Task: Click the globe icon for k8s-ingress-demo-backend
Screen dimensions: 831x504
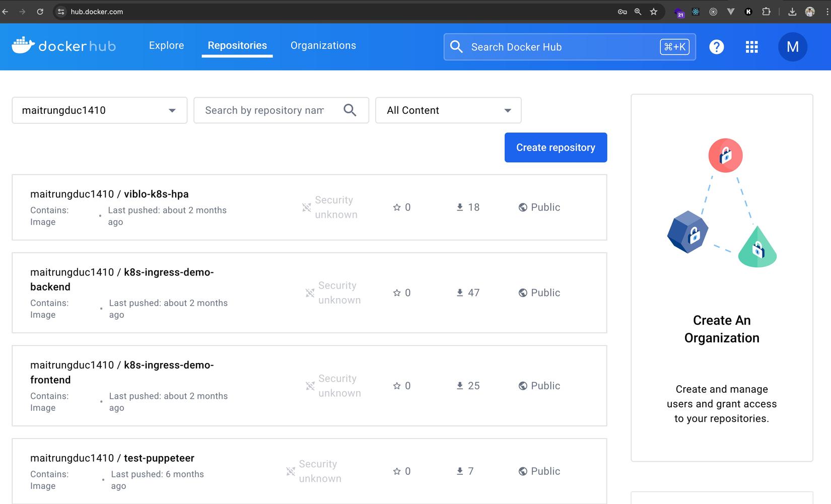Action: click(x=523, y=293)
